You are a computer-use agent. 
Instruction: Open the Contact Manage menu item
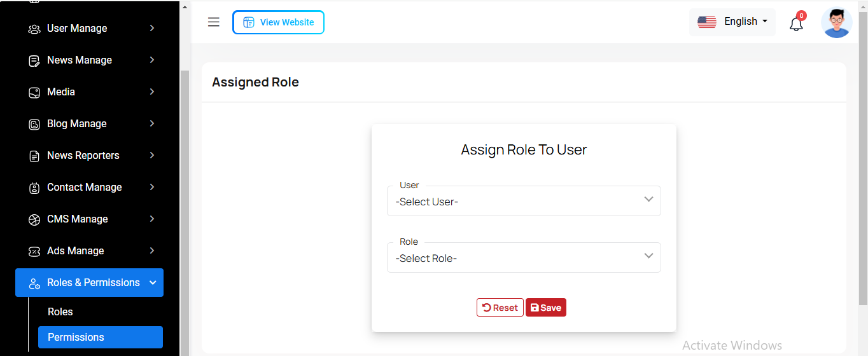(x=85, y=187)
